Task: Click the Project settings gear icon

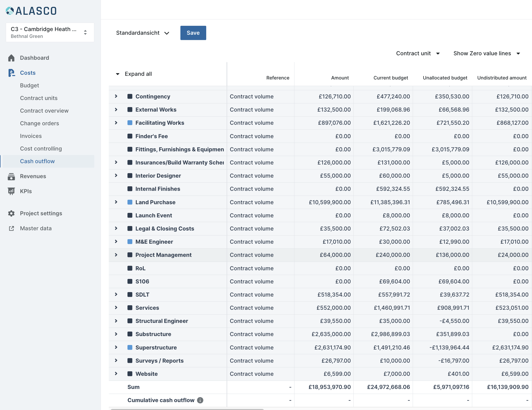Action: tap(11, 213)
